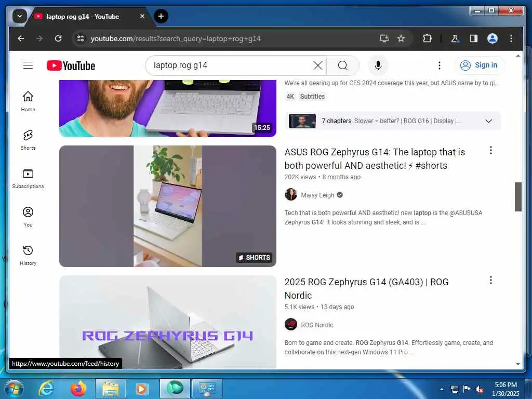
Task: Launch Internet Explorer from the taskbar
Action: [x=46, y=389]
